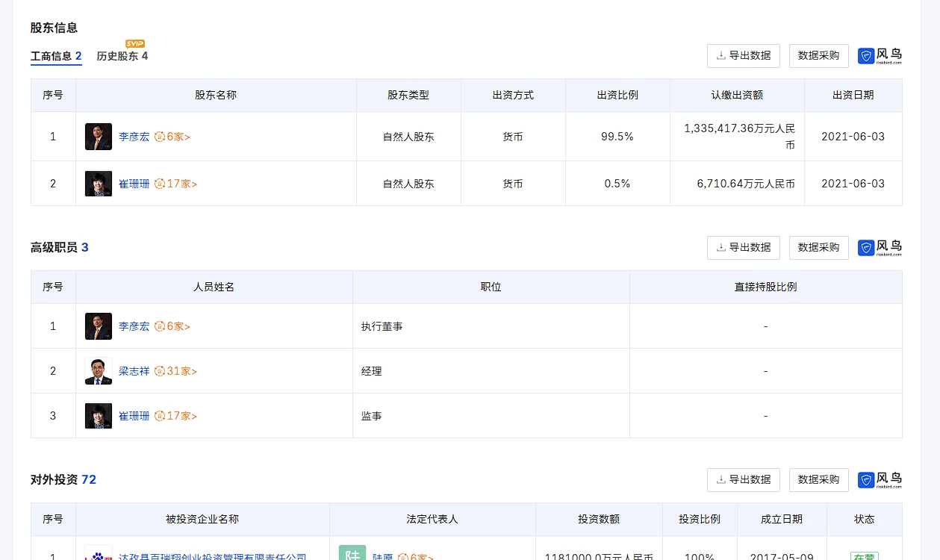Click 梁志祥's photo in senior staff table
The width and height of the screenshot is (940, 560).
99,371
